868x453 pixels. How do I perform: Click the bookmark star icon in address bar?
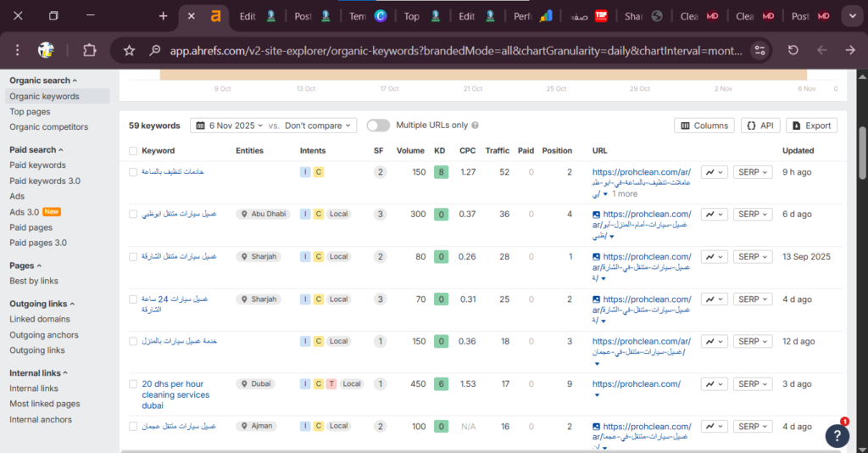[x=130, y=51]
